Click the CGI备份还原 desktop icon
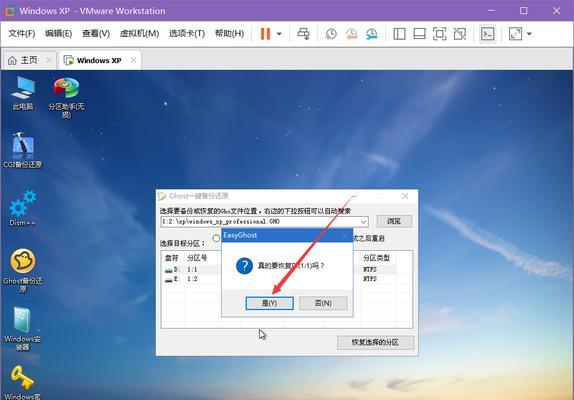The height and width of the screenshot is (400, 574). point(23,150)
